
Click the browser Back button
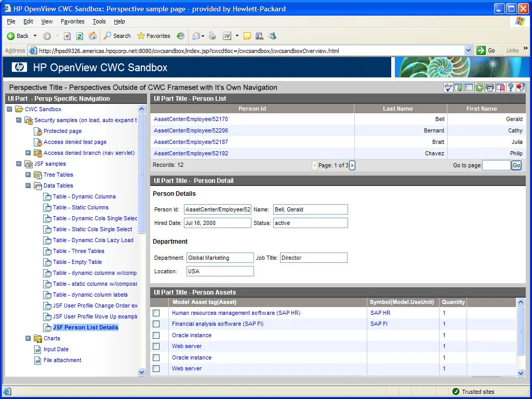coord(18,36)
